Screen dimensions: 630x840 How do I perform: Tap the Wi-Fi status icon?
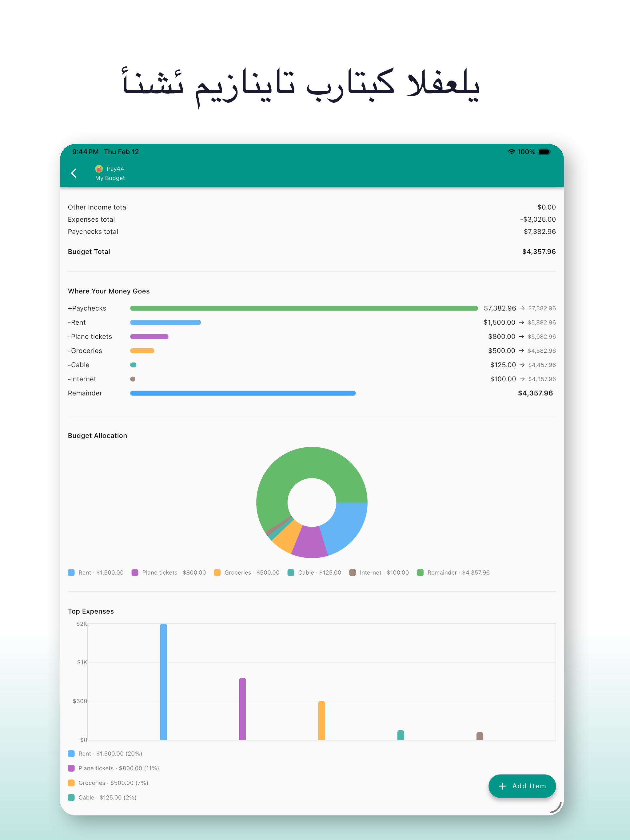pos(512,152)
